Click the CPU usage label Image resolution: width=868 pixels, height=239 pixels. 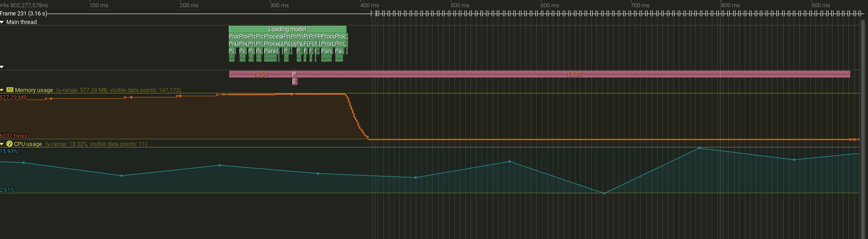pyautogui.click(x=28, y=144)
